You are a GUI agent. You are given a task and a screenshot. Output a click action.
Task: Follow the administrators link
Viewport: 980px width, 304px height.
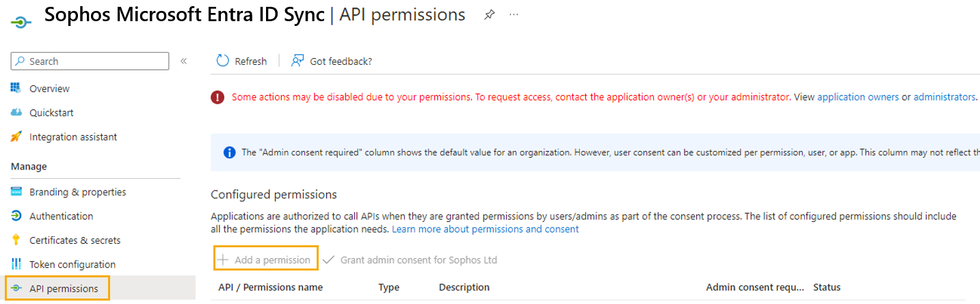pos(944,97)
